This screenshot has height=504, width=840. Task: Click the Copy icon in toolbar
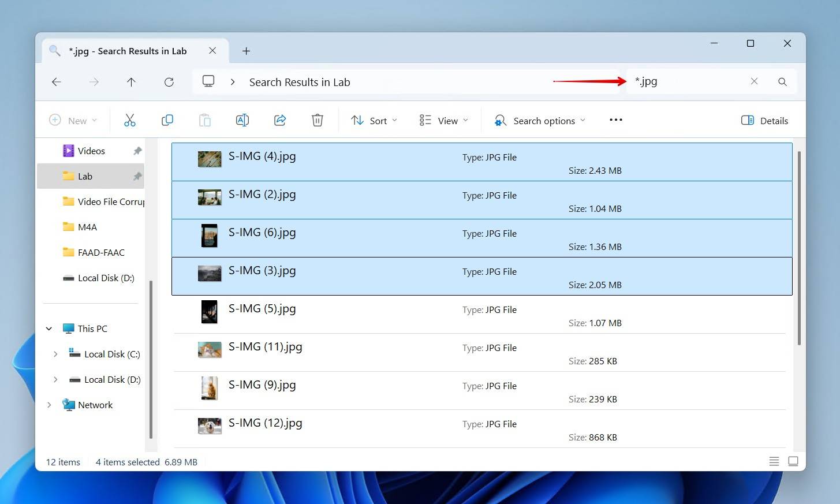167,120
